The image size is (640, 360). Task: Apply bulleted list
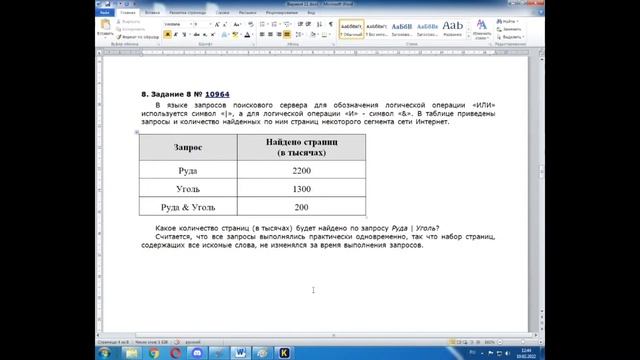263,25
